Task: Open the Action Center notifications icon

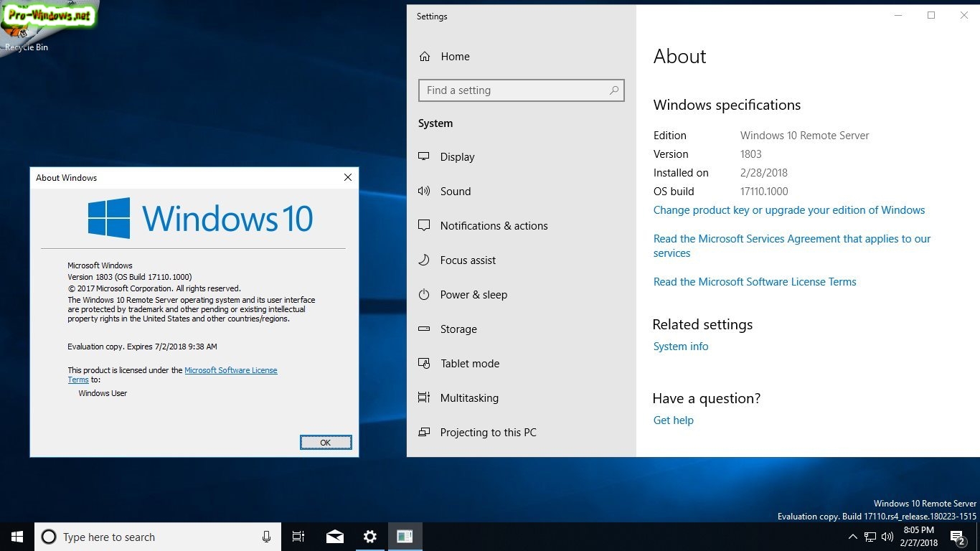Action: (x=957, y=537)
